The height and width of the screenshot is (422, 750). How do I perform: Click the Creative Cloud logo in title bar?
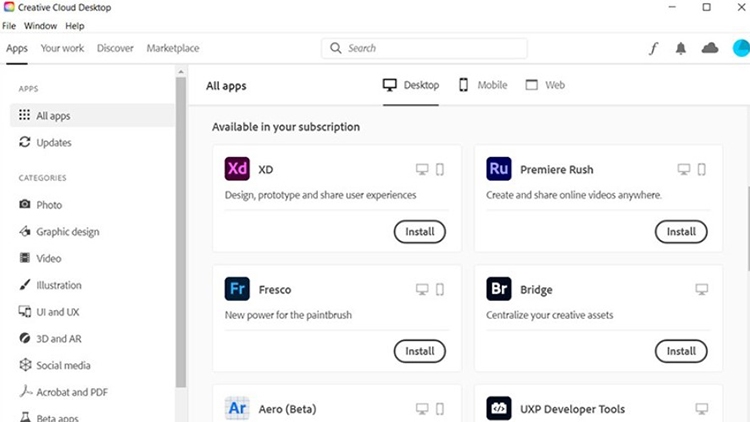(9, 7)
